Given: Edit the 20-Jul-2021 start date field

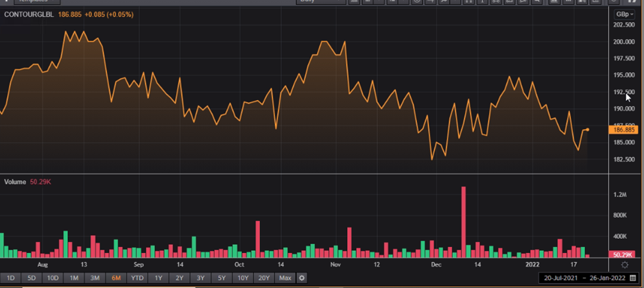Looking at the screenshot, I should [562, 278].
